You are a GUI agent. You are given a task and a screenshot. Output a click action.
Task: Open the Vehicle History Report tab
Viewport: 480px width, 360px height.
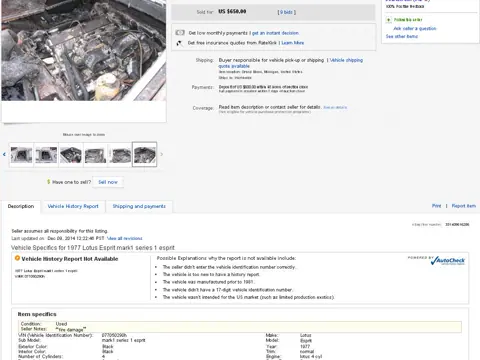(73, 206)
